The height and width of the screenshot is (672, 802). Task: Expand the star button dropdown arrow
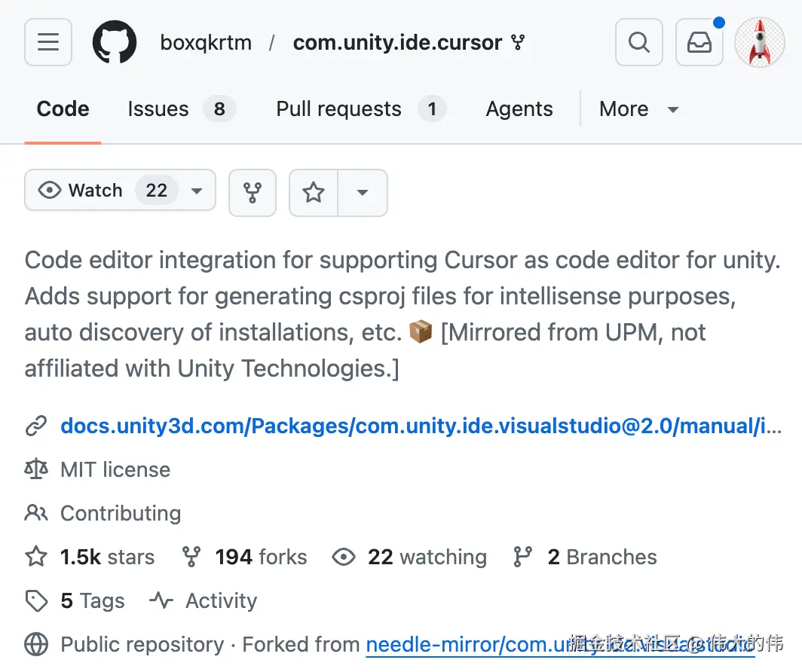tap(363, 192)
